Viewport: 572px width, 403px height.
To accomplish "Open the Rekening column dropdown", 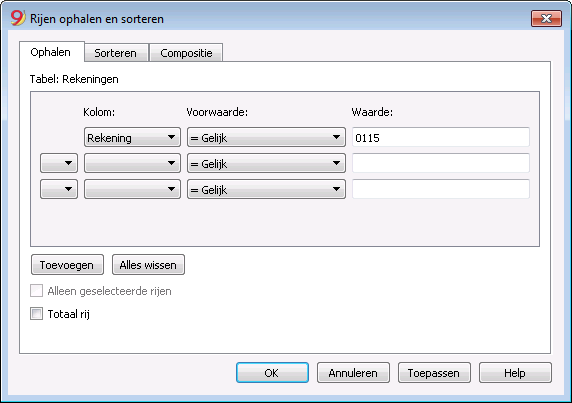I will 132,137.
